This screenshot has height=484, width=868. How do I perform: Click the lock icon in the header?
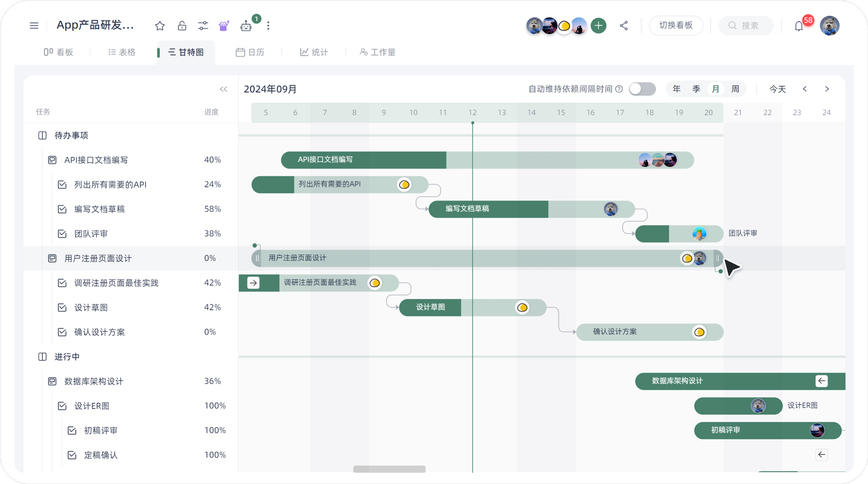182,26
